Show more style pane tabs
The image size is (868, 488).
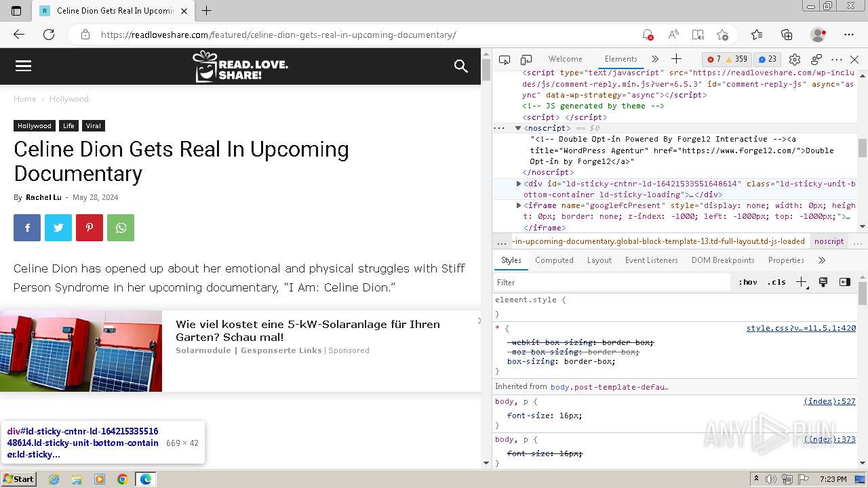point(822,260)
